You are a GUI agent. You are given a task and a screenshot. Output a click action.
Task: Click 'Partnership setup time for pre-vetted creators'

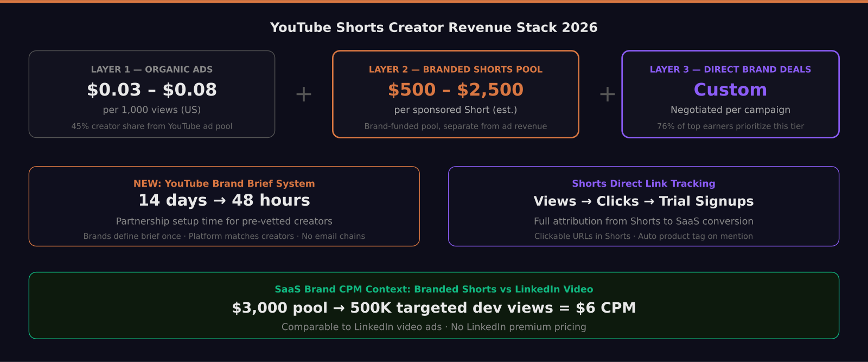[224, 221]
